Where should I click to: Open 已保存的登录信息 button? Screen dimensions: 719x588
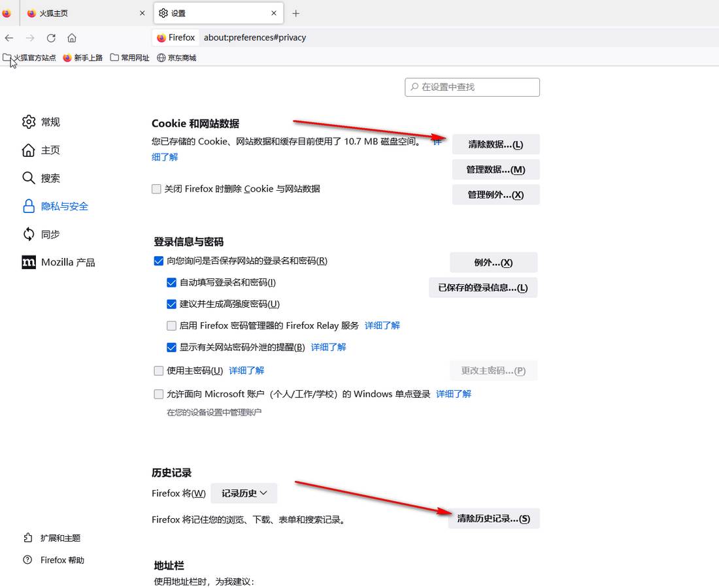(483, 288)
